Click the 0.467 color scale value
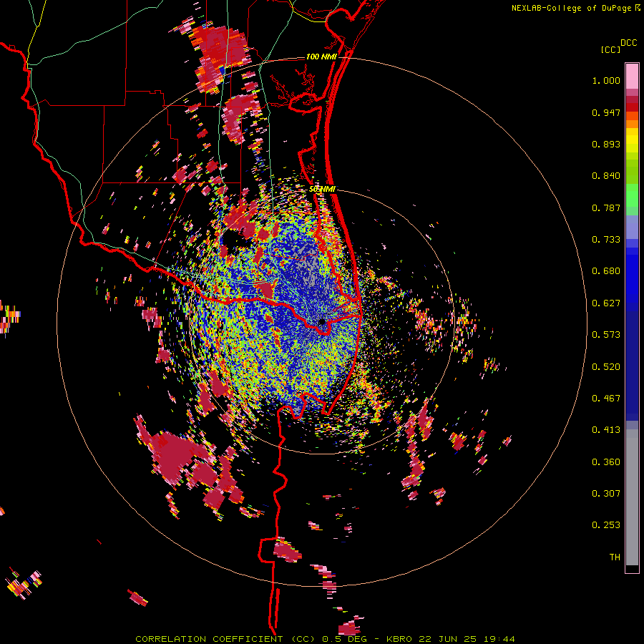Image resolution: width=644 pixels, height=644 pixels. 606,399
